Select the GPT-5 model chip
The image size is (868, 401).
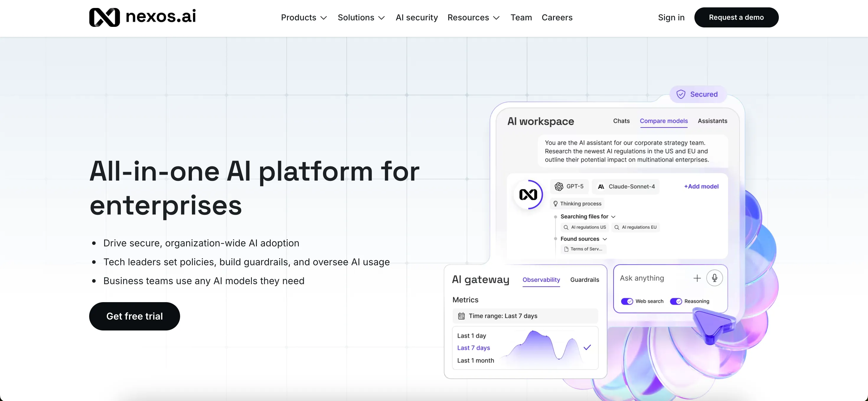[570, 186]
